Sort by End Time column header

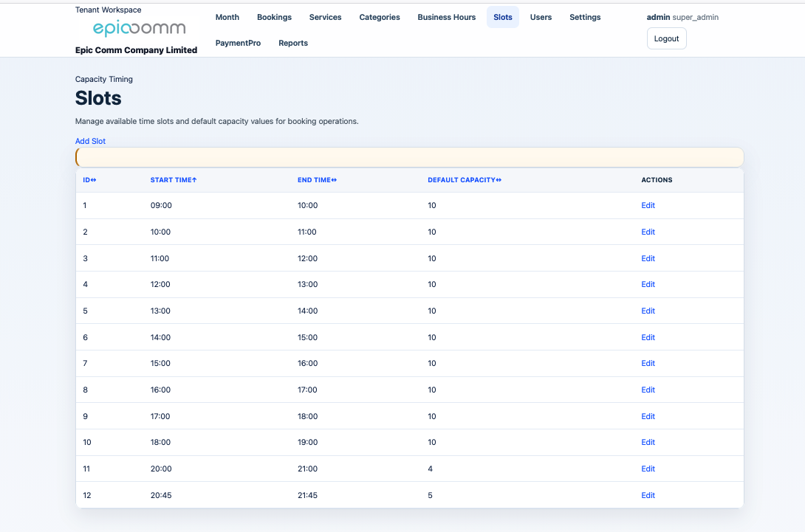(317, 180)
